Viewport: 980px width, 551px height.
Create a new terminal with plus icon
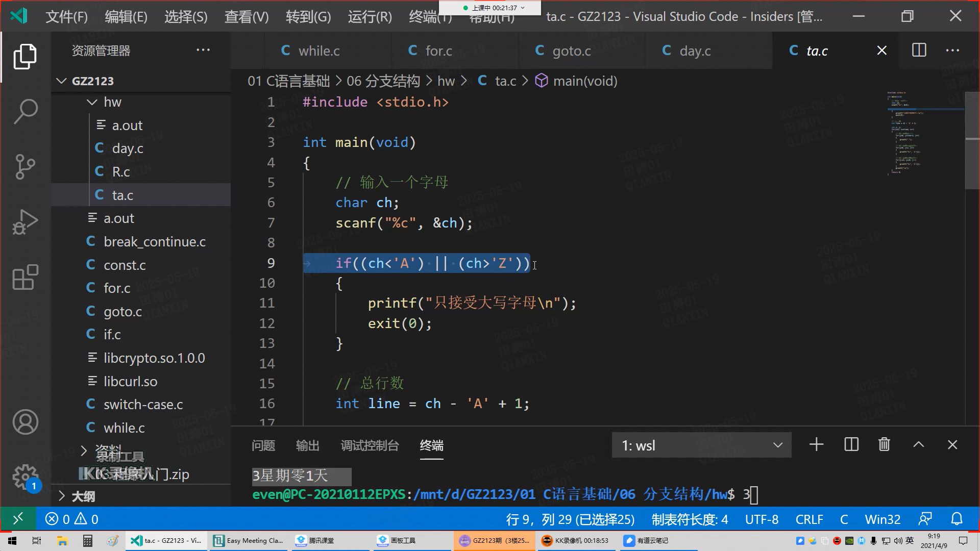[816, 445]
